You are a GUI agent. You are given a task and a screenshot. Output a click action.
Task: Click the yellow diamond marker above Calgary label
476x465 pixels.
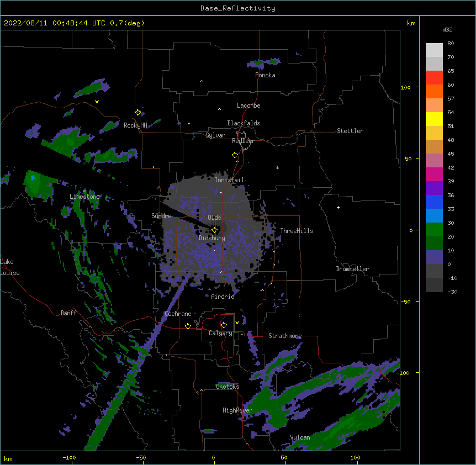[x=224, y=325]
